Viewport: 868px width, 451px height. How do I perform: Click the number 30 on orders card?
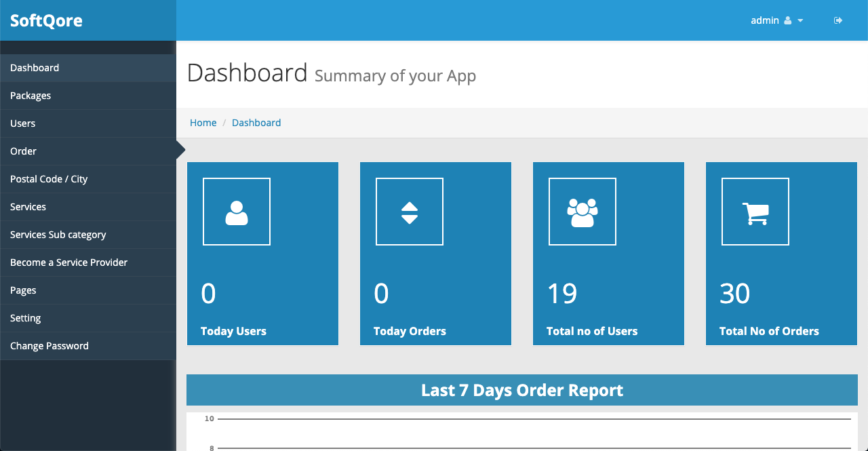click(735, 294)
